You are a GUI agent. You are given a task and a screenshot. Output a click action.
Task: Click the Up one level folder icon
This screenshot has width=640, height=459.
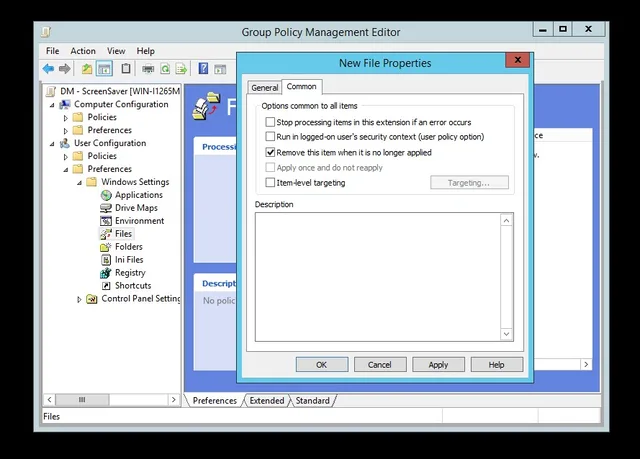[x=87, y=69]
